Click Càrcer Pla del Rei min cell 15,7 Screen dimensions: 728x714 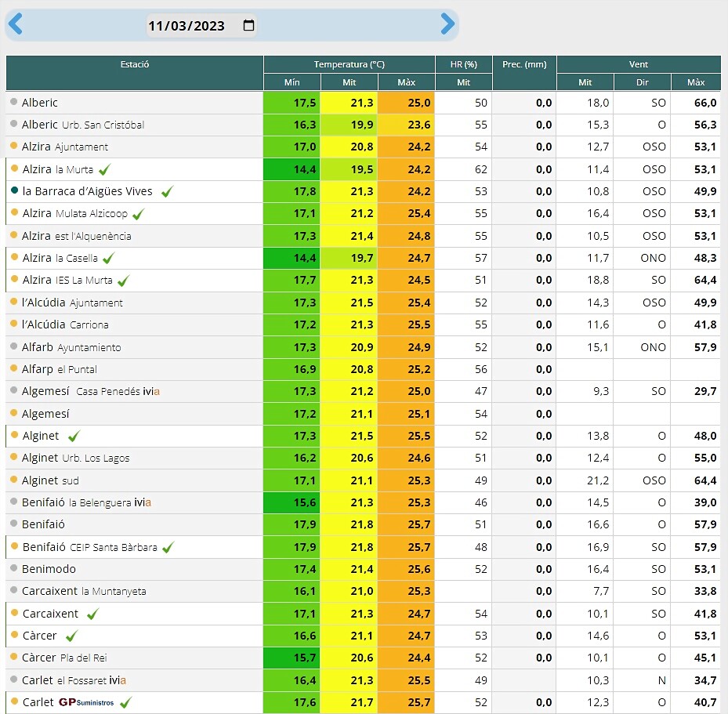(292, 658)
